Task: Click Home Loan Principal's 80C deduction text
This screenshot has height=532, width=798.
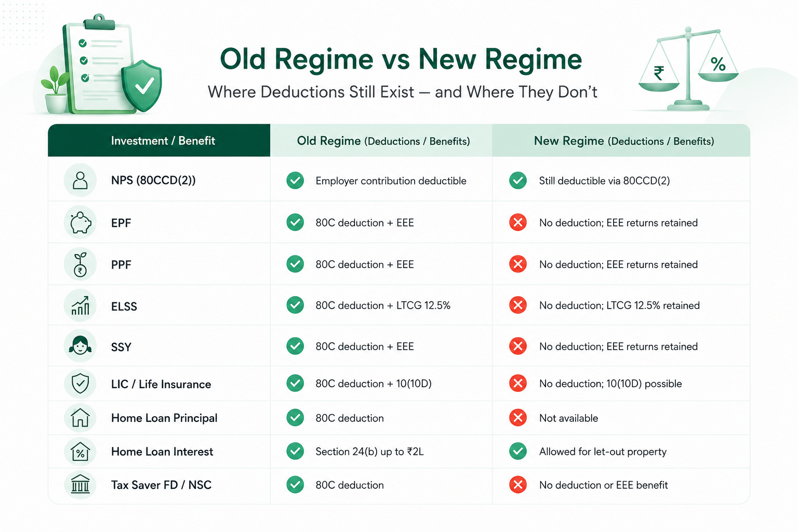Action: pyautogui.click(x=350, y=418)
